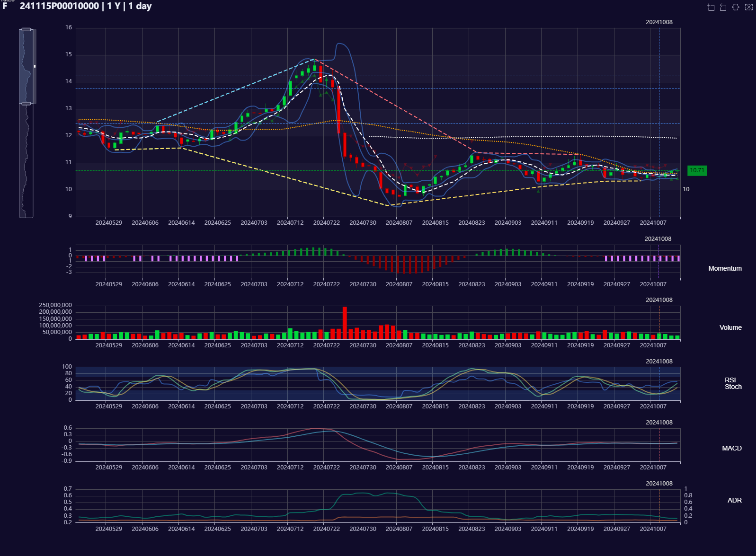This screenshot has height=556, width=756.
Task: Activate the area zoom tool icon
Action: tap(711, 7)
